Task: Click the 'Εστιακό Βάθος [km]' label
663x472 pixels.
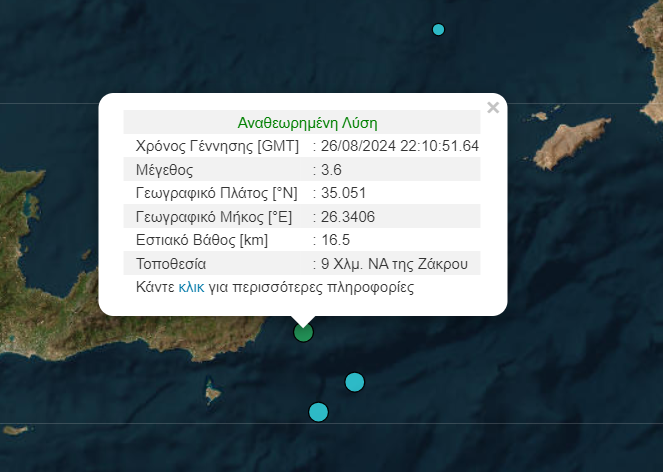Action: click(x=200, y=240)
